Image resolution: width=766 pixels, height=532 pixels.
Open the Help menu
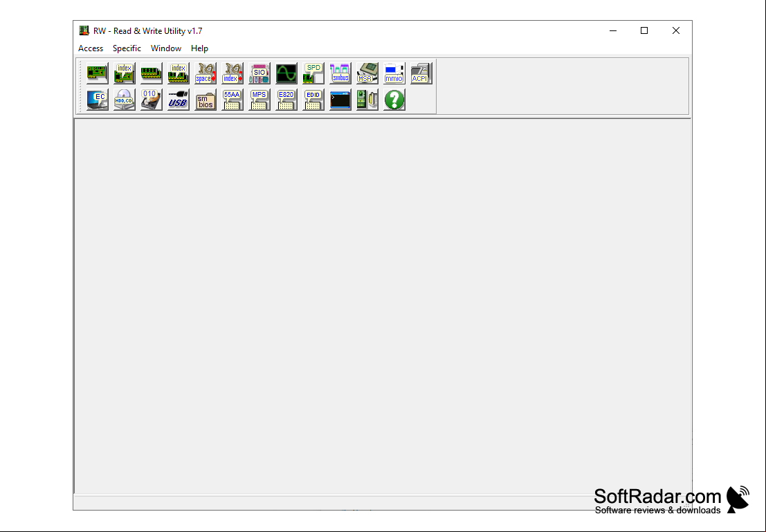click(x=199, y=48)
